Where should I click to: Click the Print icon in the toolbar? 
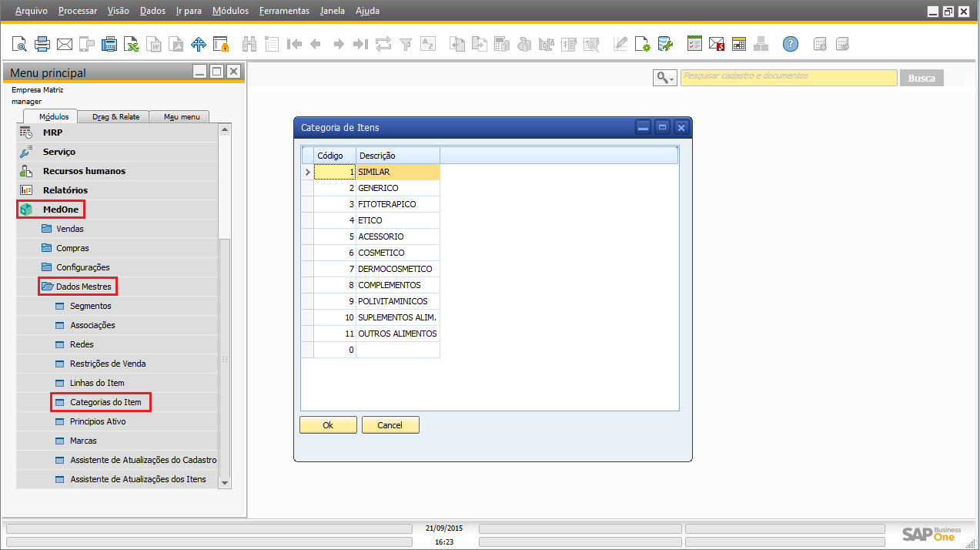coord(42,44)
